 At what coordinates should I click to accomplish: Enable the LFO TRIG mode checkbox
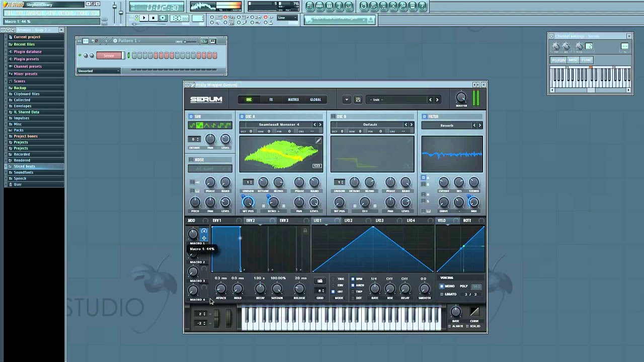coord(333,279)
